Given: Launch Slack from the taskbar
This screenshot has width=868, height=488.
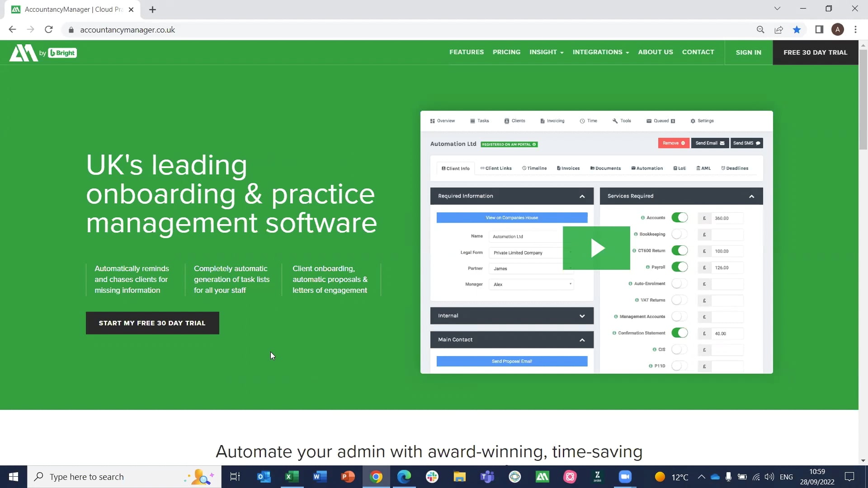Looking at the screenshot, I should pos(432,477).
